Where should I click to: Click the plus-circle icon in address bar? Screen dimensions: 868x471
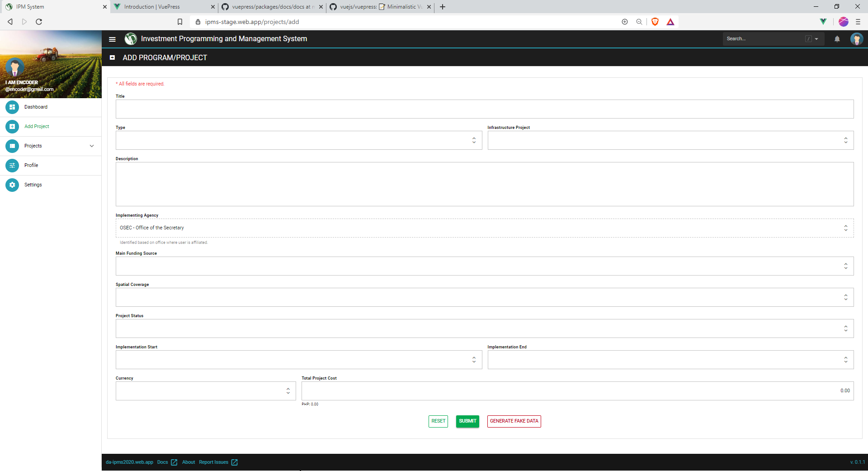[x=625, y=22]
